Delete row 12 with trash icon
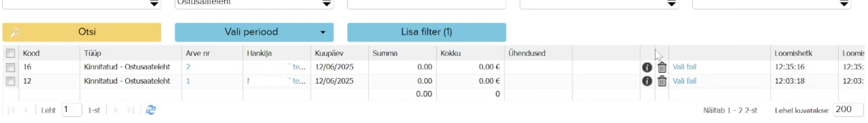This screenshot has width=868, height=123. point(662,81)
